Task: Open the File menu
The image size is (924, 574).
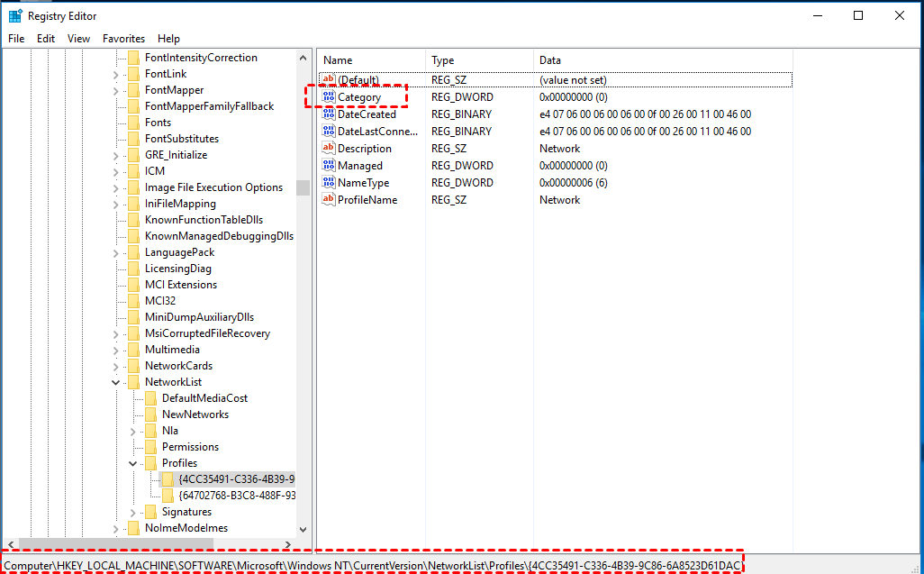Action: [16, 39]
